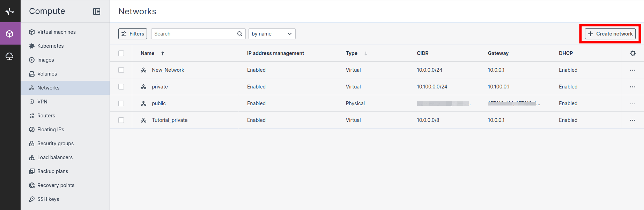Sort by Name ascending arrow
Screen dimensions: 644x210
[x=163, y=53]
